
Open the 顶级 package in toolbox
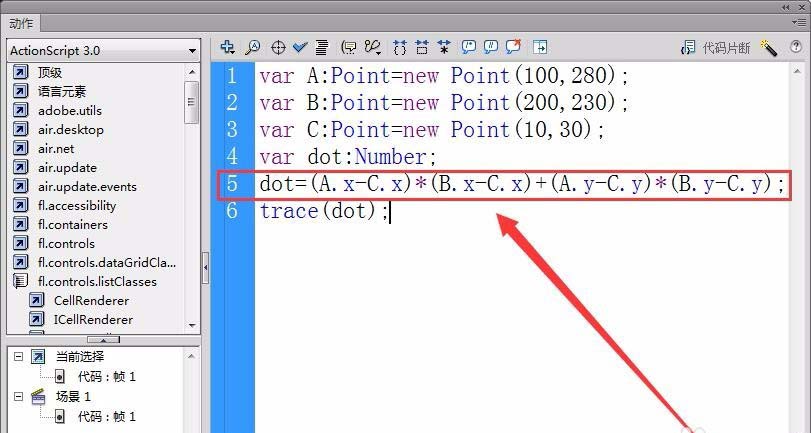click(x=50, y=72)
